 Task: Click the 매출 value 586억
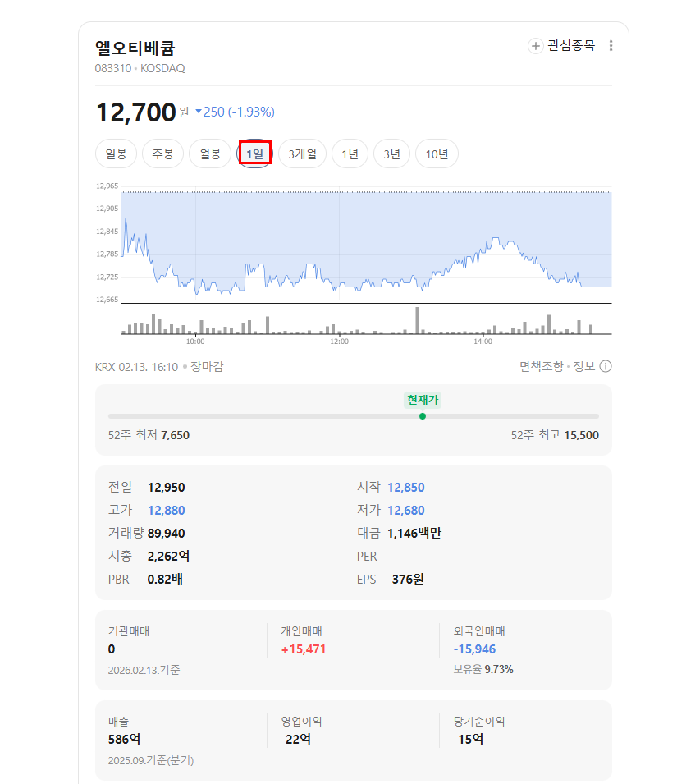point(125,740)
